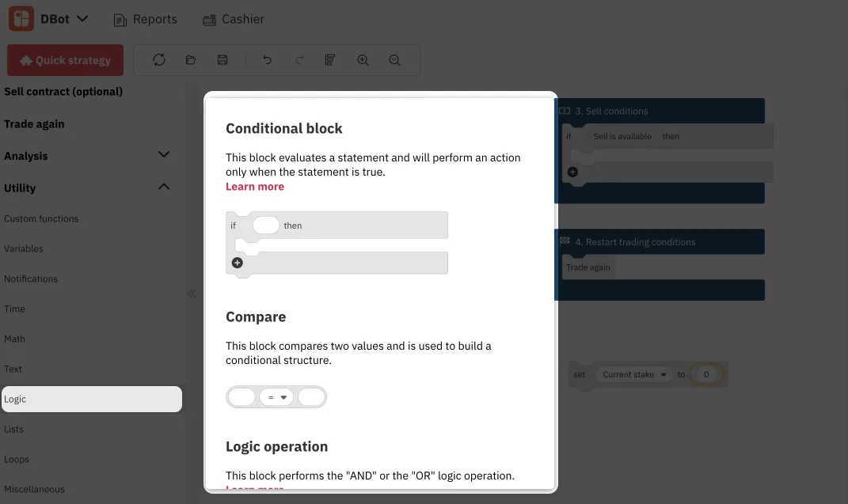Collapse the Utility category chevron
Viewport: 848px width, 504px height.
(164, 187)
